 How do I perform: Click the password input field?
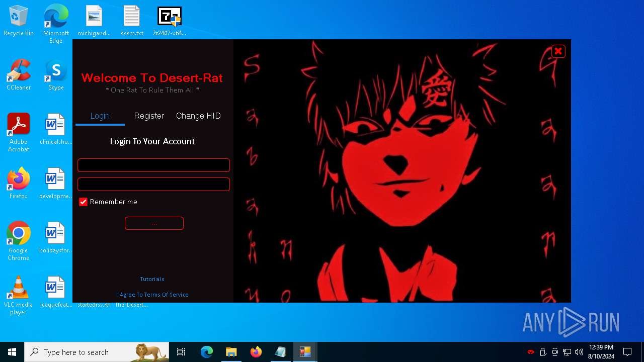pyautogui.click(x=153, y=184)
